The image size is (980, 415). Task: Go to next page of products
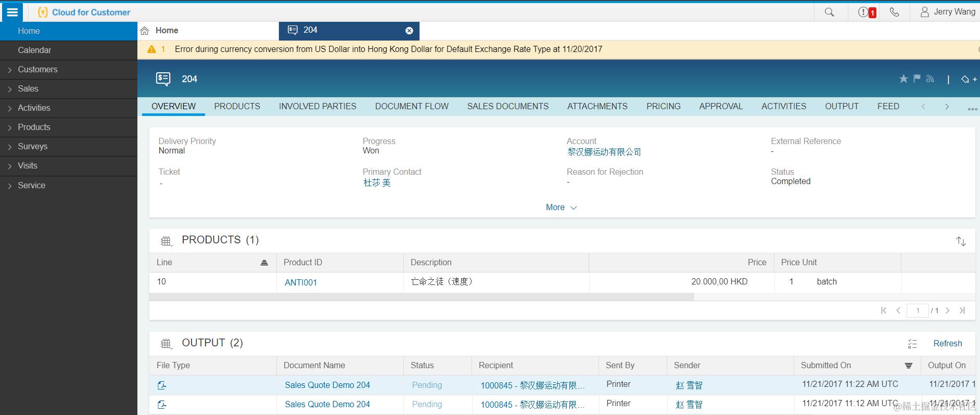(x=948, y=310)
